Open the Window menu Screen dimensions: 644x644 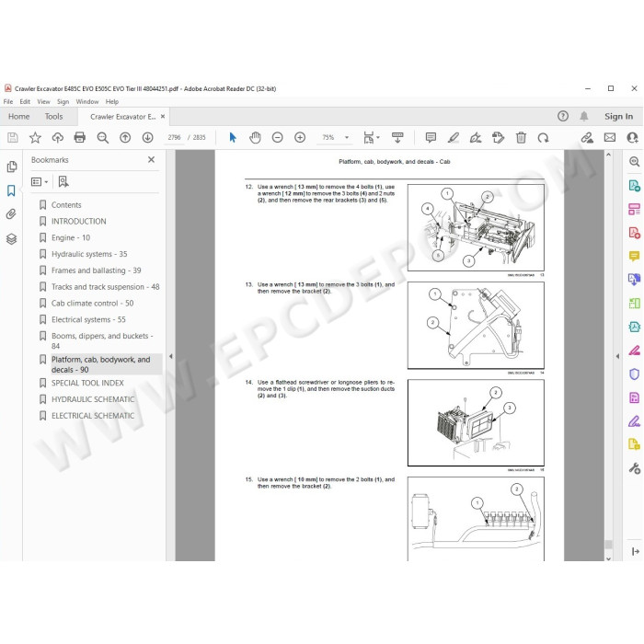click(x=87, y=101)
